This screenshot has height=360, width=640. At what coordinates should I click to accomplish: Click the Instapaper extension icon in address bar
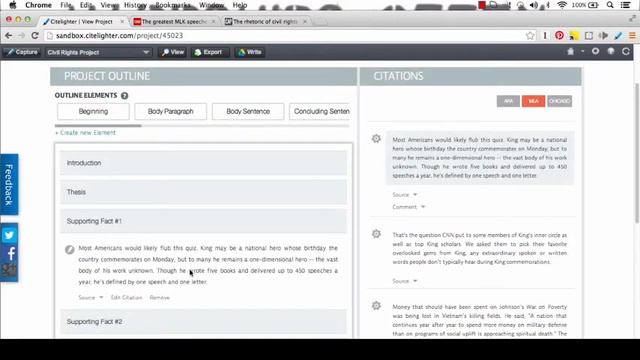coord(545,36)
